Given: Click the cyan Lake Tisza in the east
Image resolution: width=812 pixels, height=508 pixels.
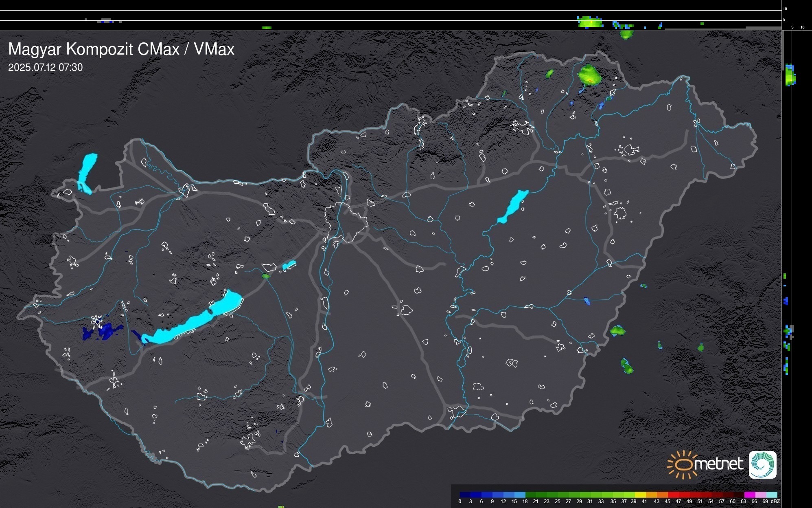Looking at the screenshot, I should (x=513, y=206).
